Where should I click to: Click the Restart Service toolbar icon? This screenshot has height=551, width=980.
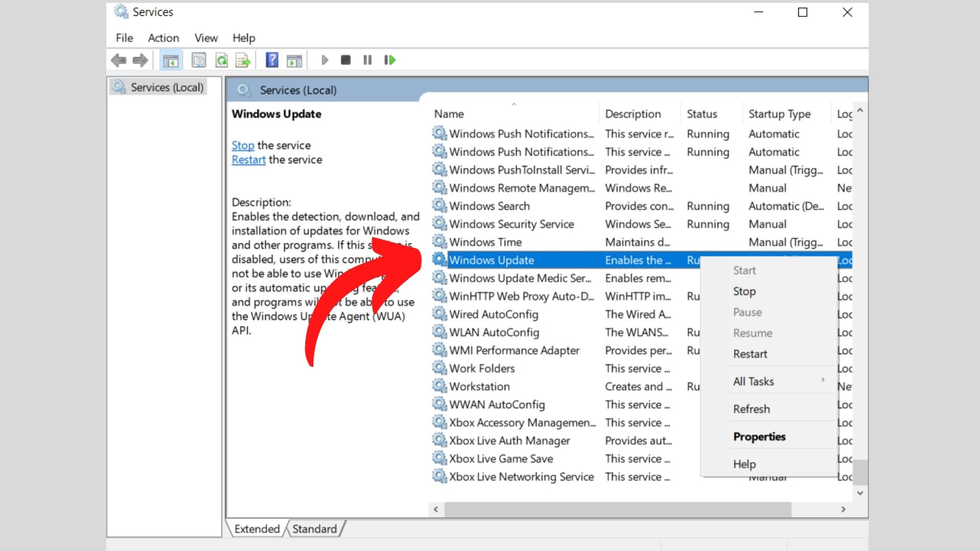(389, 60)
